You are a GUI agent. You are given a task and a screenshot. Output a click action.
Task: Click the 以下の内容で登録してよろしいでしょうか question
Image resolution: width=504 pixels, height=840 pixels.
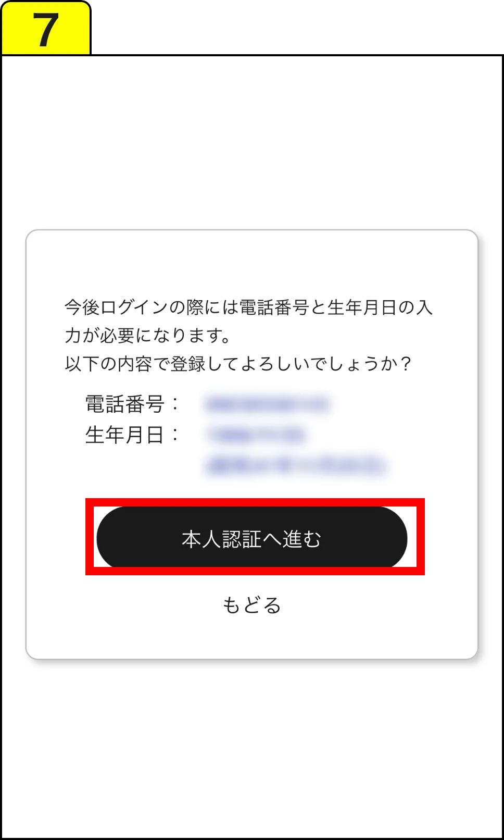point(238,363)
